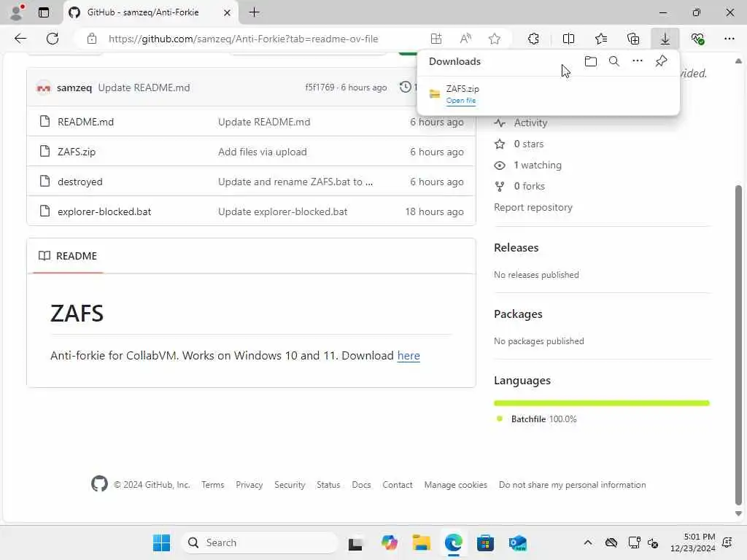Click the Batchfile language bar
Viewport: 747px width, 560px height.
[602, 403]
